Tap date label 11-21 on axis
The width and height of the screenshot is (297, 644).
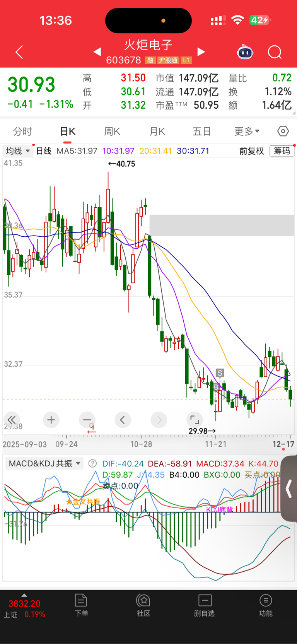216,444
